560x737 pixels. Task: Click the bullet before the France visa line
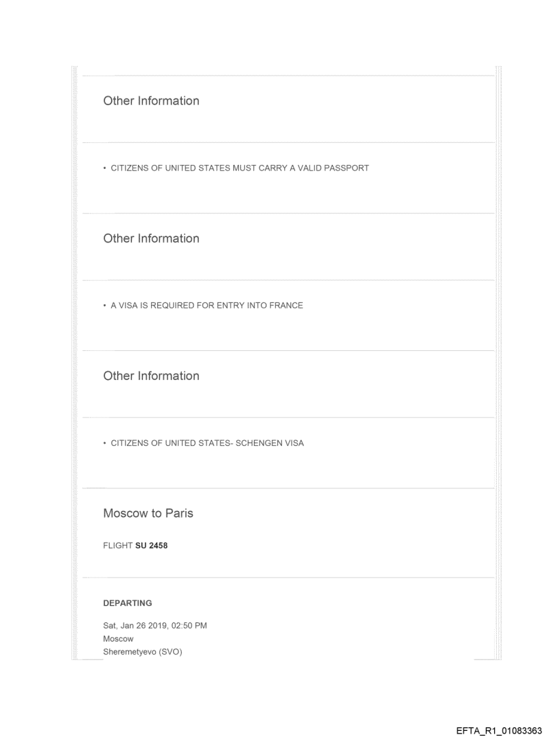click(105, 306)
